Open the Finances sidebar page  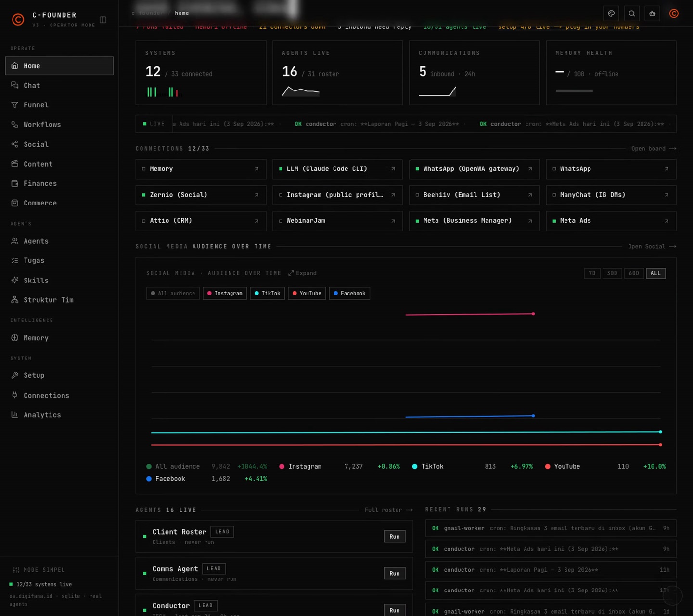[59, 183]
